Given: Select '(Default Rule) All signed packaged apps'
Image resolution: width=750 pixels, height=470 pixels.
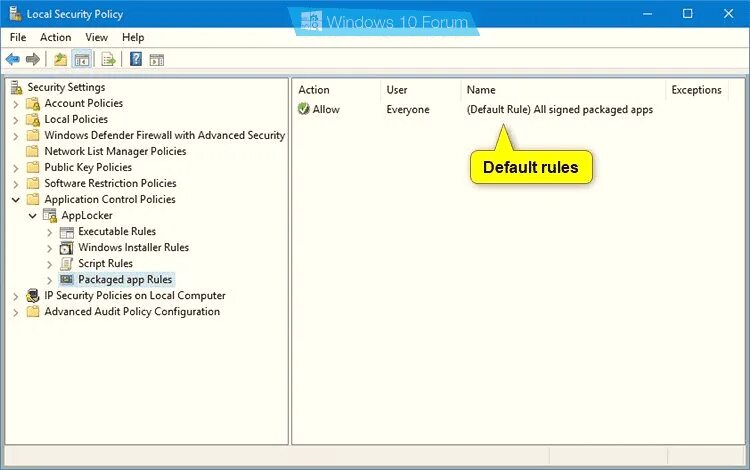Looking at the screenshot, I should click(560, 109).
